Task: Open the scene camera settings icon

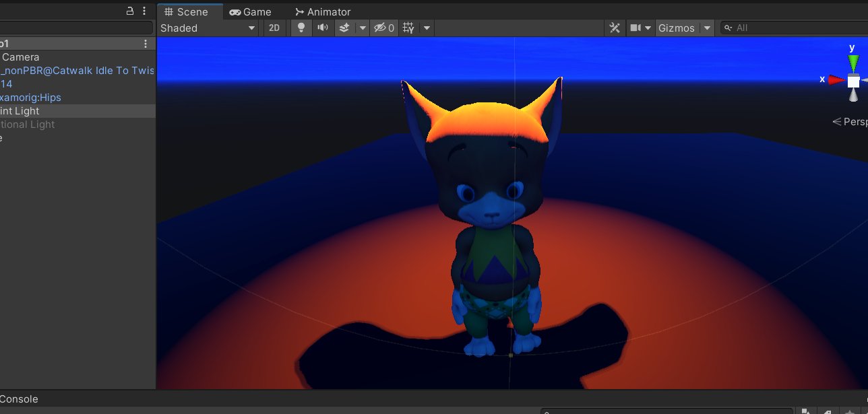Action: [x=635, y=28]
